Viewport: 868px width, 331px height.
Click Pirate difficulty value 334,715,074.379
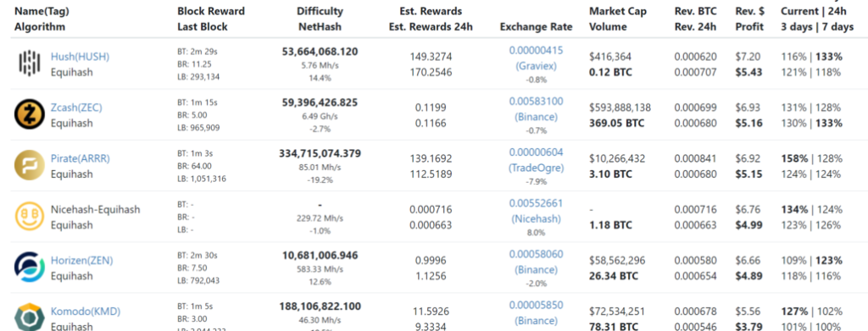[x=320, y=153]
